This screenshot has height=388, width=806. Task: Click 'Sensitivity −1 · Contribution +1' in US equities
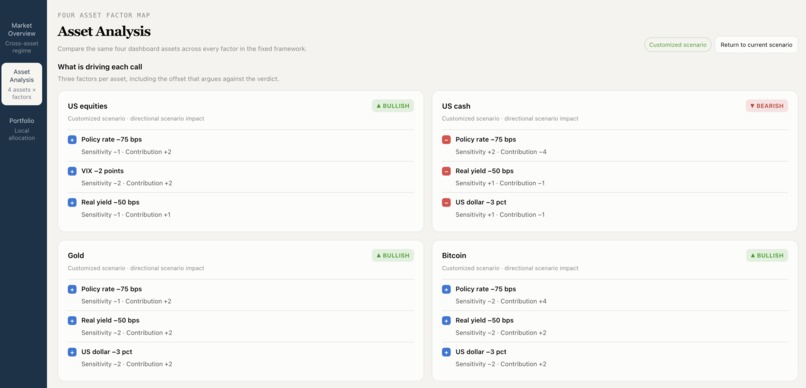coord(126,215)
